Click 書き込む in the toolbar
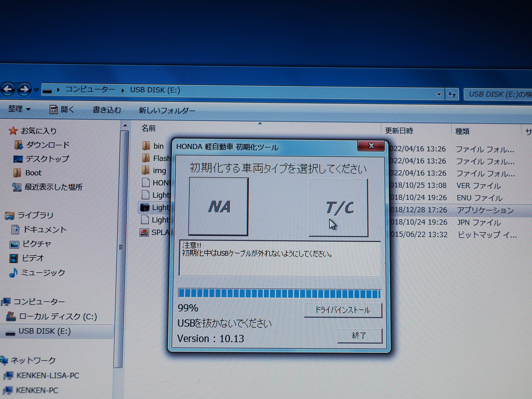The height and width of the screenshot is (399, 532). point(107,110)
